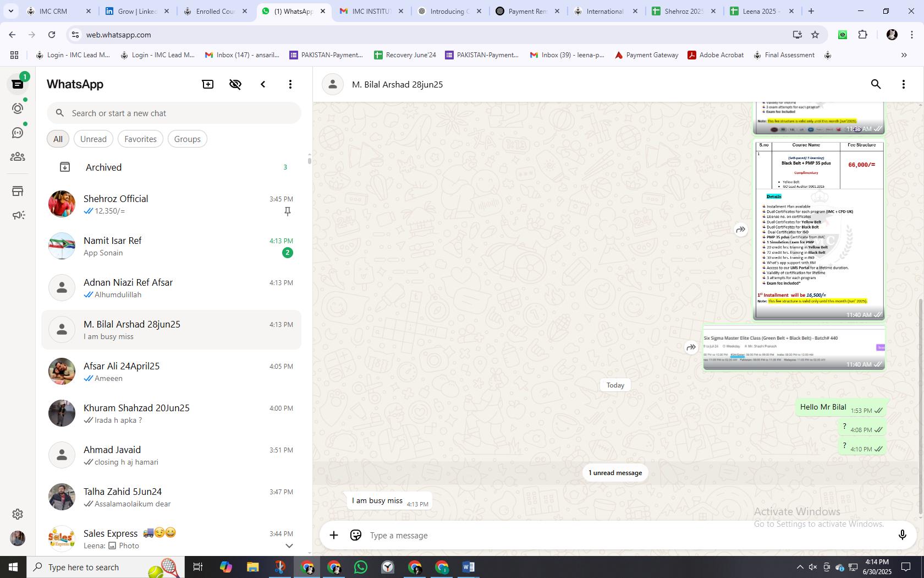Open WhatsApp settings gear icon

click(18, 514)
